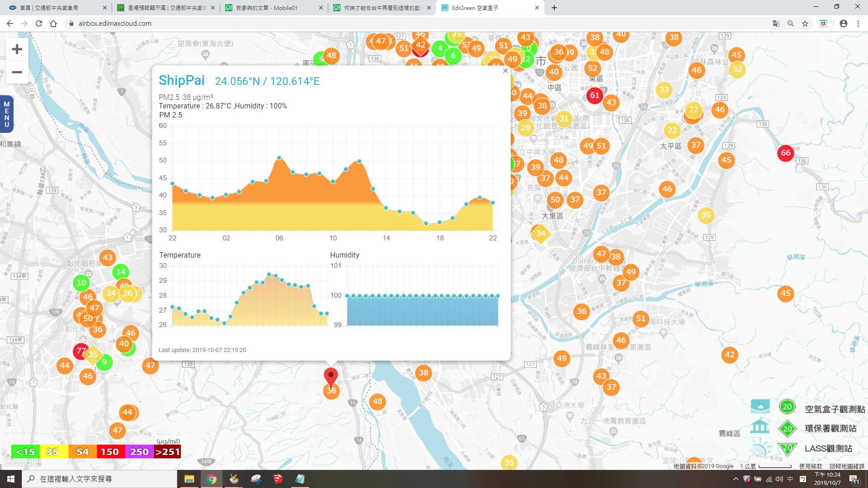Zoom out the map with minus button

[17, 72]
